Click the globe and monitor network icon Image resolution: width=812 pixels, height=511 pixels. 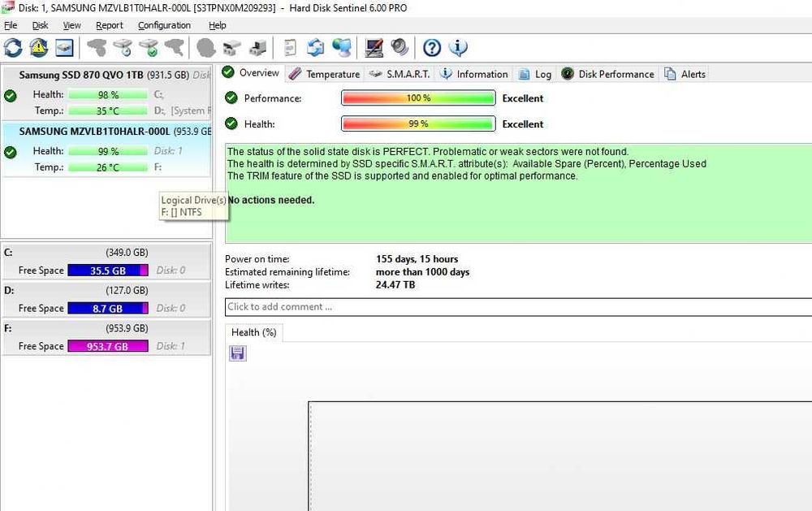(x=342, y=48)
